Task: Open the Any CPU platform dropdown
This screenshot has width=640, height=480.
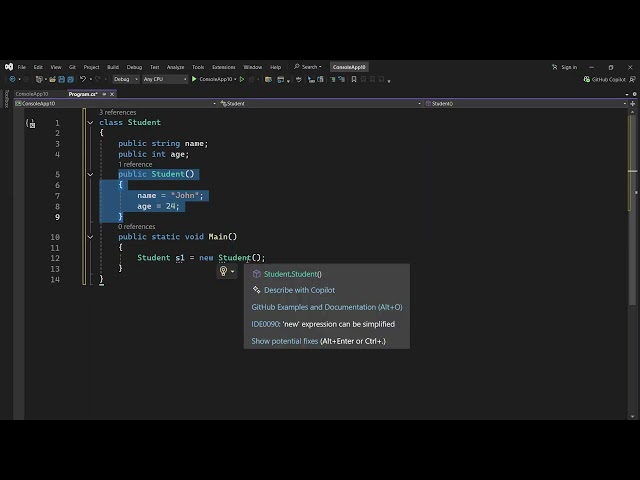Action: coord(165,79)
